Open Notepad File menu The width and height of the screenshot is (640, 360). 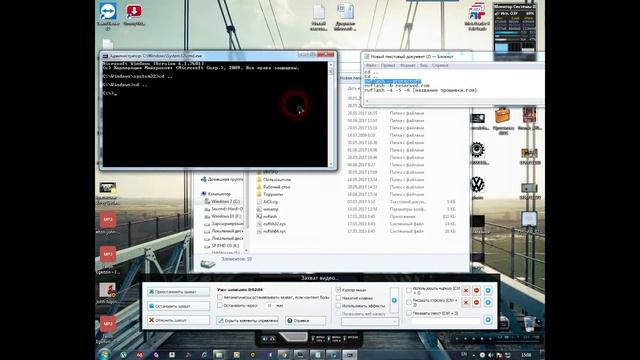[x=371, y=65]
